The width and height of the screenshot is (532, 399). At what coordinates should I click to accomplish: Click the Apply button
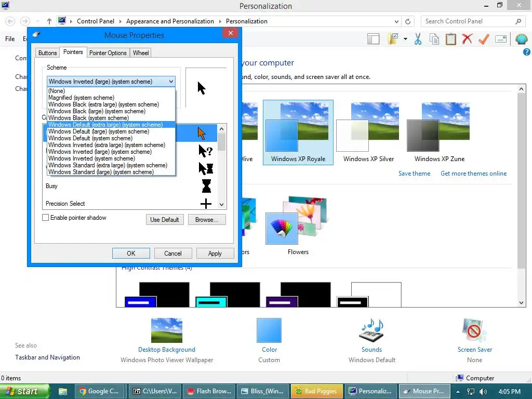[215, 254]
